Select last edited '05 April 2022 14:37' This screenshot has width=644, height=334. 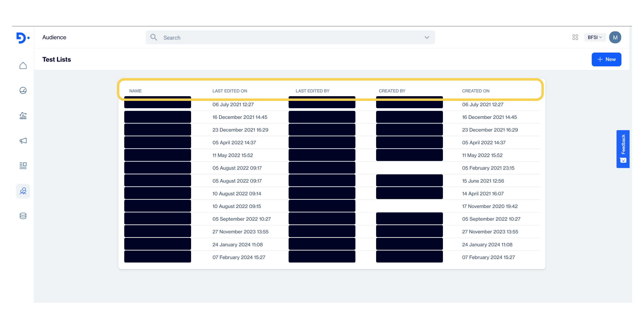(x=234, y=143)
